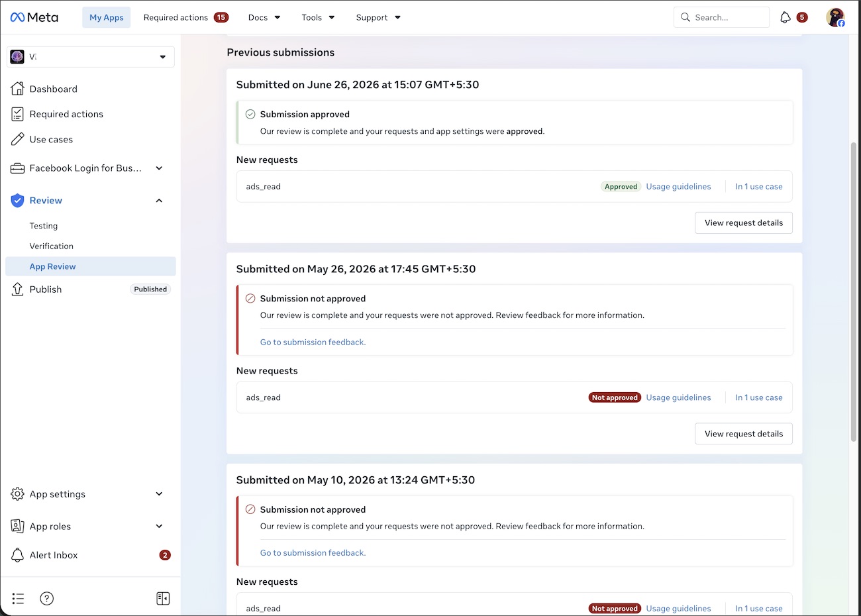Click the not-approved icon in May 26 submission
Viewport: 861px width, 616px height.
[250, 299]
